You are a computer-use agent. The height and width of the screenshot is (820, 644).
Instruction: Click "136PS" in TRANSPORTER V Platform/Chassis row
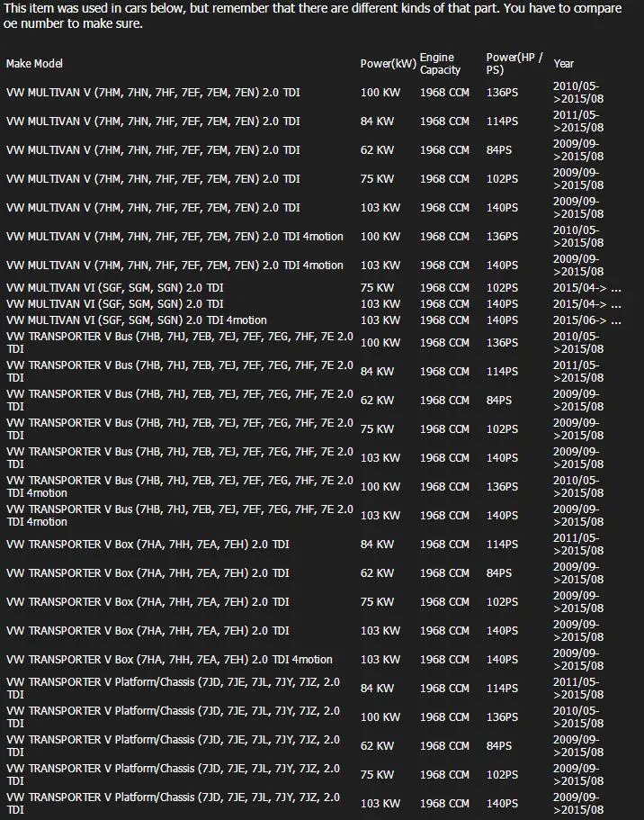(x=503, y=717)
